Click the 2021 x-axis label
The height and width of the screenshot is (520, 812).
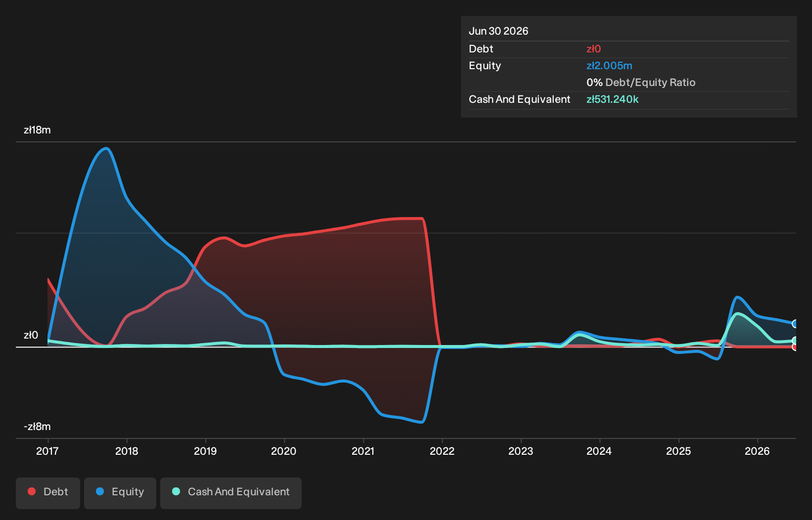click(363, 451)
